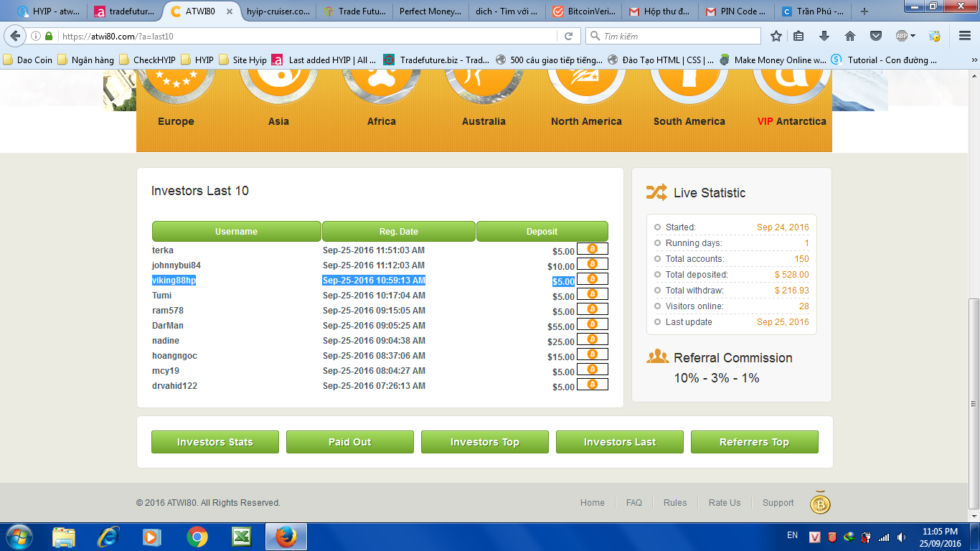Viewport: 980px width, 551px height.
Task: Open the Site Hyip bookmarks folder
Action: tap(242, 60)
